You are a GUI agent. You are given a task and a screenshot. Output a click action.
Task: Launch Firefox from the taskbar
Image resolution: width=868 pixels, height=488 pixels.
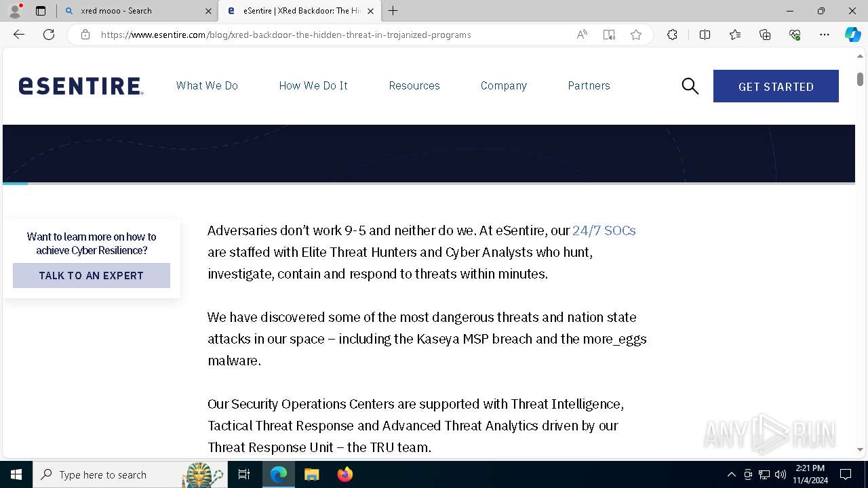tap(344, 474)
